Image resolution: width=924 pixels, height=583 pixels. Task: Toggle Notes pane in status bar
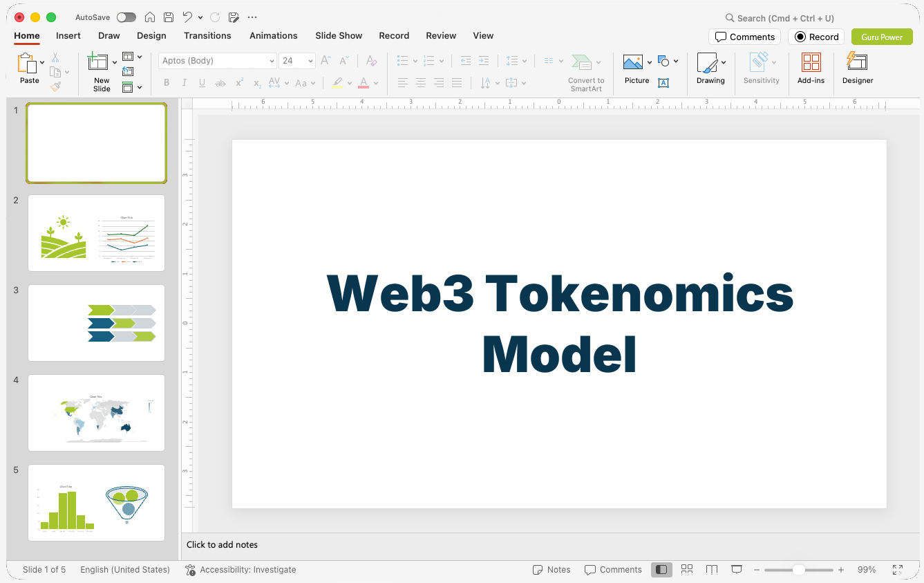point(551,570)
